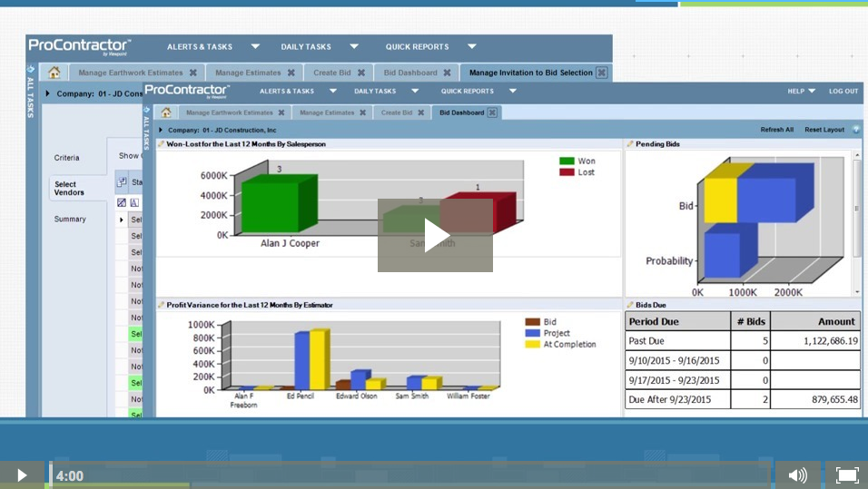Click Past Due row in Bids Due table
Viewport: 868px width, 489px height.
point(743,341)
